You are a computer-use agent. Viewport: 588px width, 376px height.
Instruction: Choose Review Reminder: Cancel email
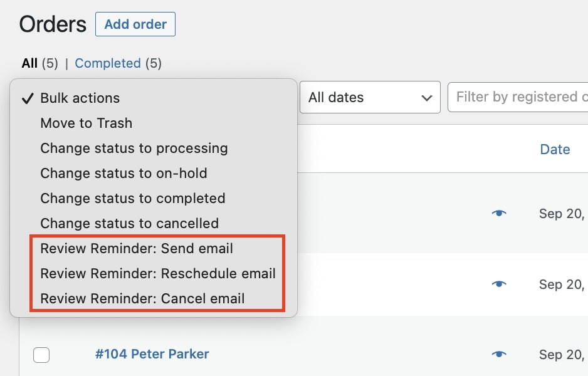(x=142, y=299)
